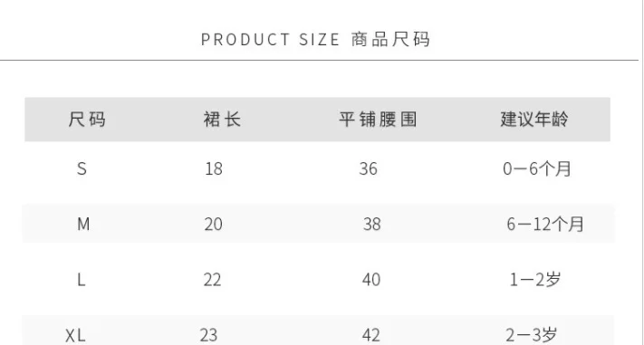Click waist value 40
The image size is (644, 345).
click(371, 280)
